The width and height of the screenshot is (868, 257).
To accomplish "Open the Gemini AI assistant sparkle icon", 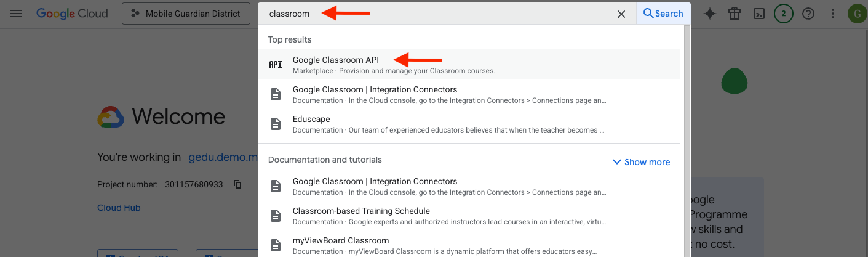I will 710,14.
